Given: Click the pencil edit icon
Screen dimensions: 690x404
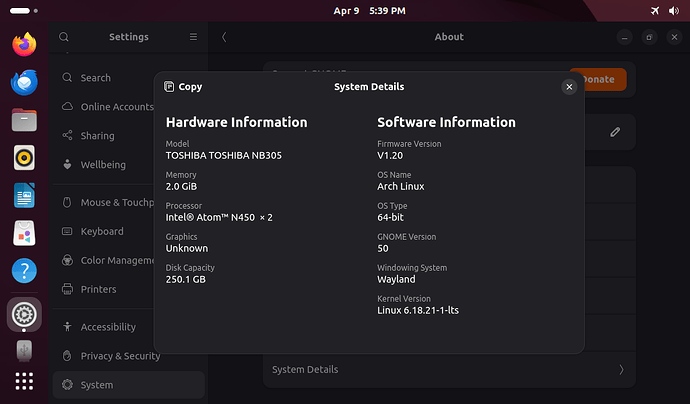Looking at the screenshot, I should click(x=615, y=132).
